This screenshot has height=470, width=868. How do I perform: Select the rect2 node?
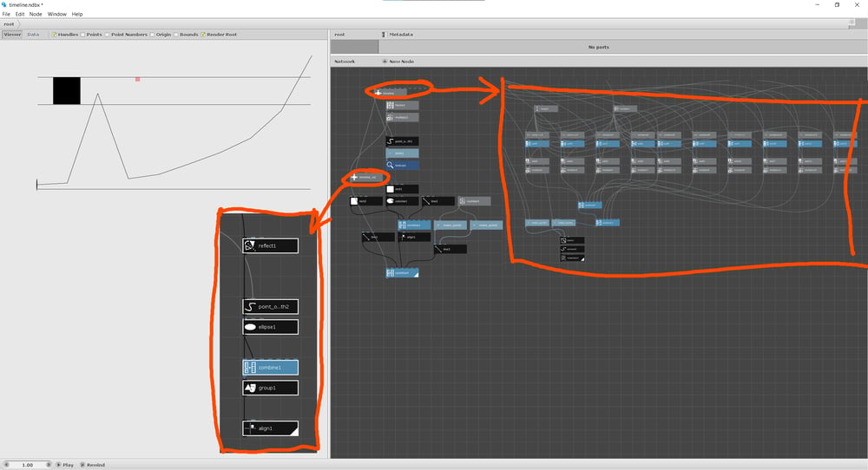366,201
